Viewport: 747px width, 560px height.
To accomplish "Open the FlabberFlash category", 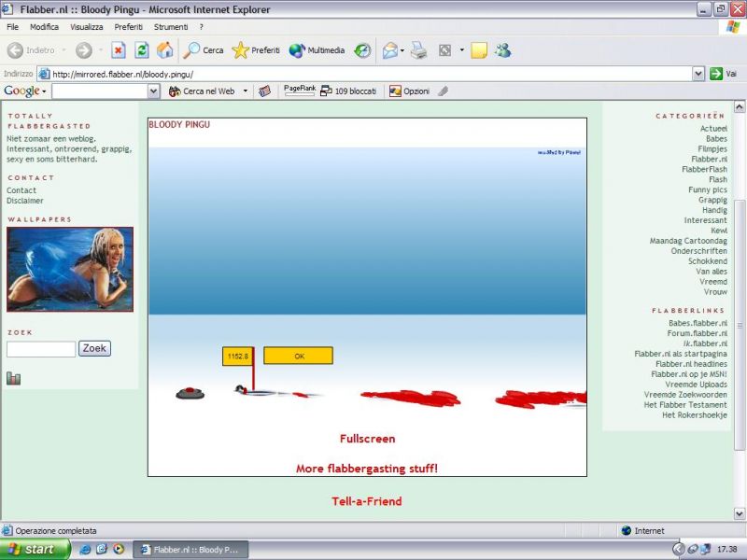I will tap(704, 169).
